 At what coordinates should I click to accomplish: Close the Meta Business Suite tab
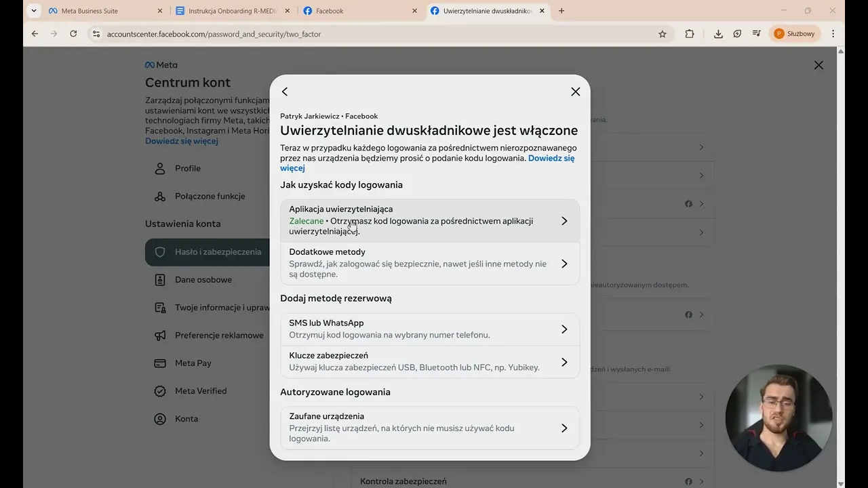[160, 11]
